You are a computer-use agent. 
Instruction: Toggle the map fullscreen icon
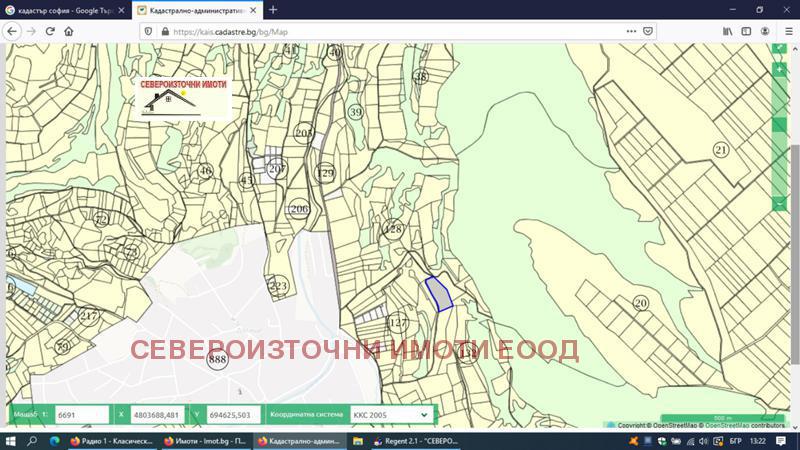click(x=780, y=47)
